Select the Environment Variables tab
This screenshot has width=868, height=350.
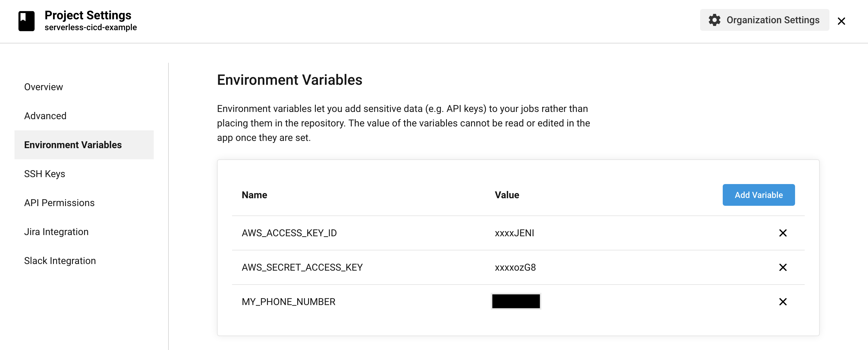tap(73, 145)
